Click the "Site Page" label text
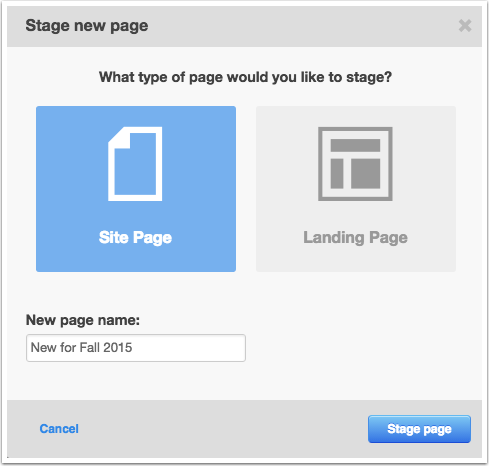This screenshot has width=489, height=466. click(135, 238)
